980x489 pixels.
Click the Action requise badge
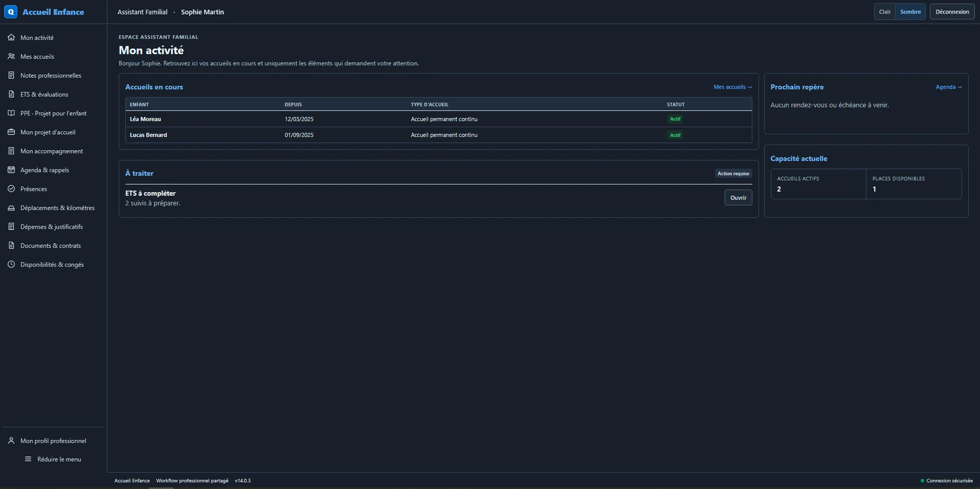tap(733, 174)
